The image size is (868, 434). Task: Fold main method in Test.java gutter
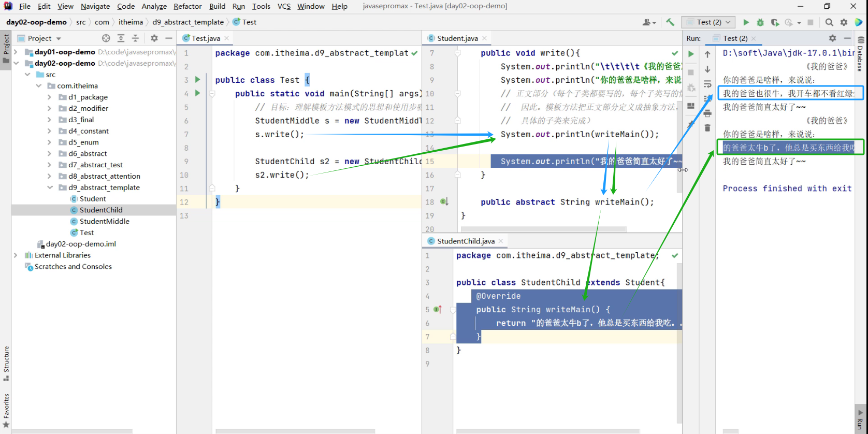pyautogui.click(x=212, y=94)
